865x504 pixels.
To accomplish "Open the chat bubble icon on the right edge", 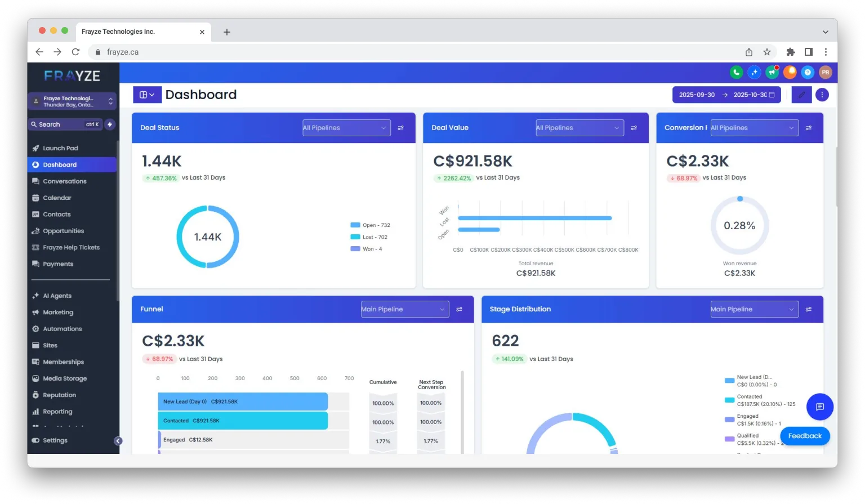I will point(819,407).
